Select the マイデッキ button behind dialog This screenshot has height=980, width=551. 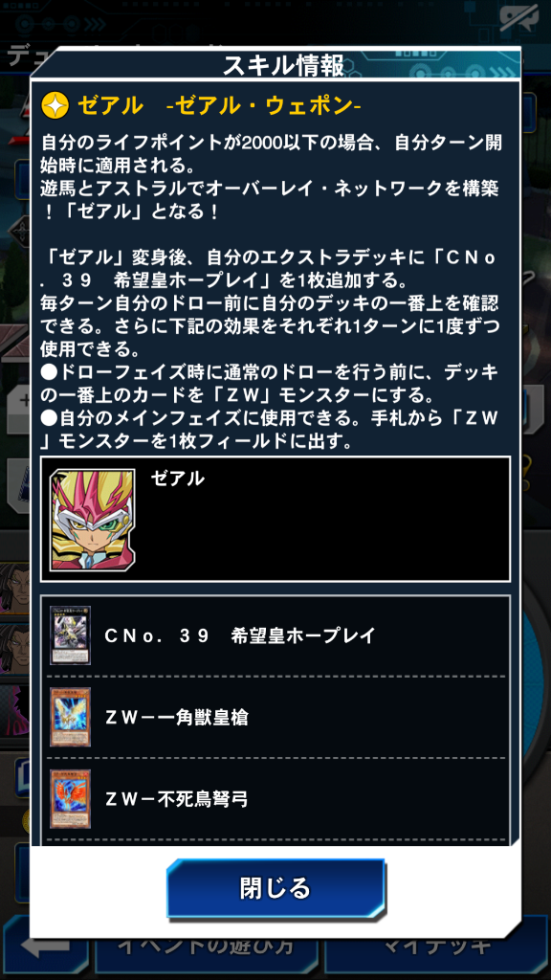(x=437, y=947)
